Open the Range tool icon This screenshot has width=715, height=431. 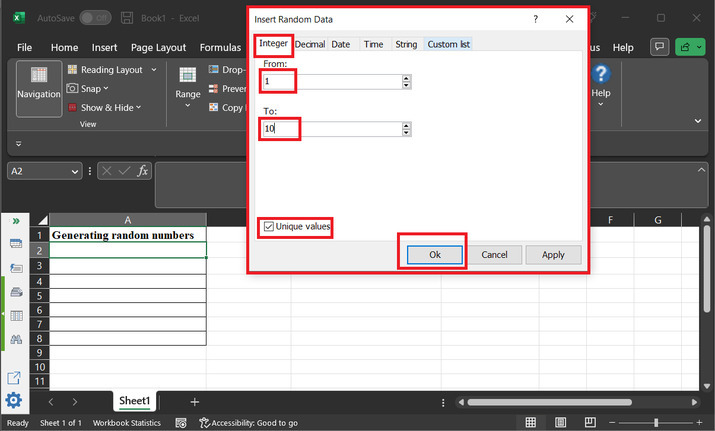point(188,83)
